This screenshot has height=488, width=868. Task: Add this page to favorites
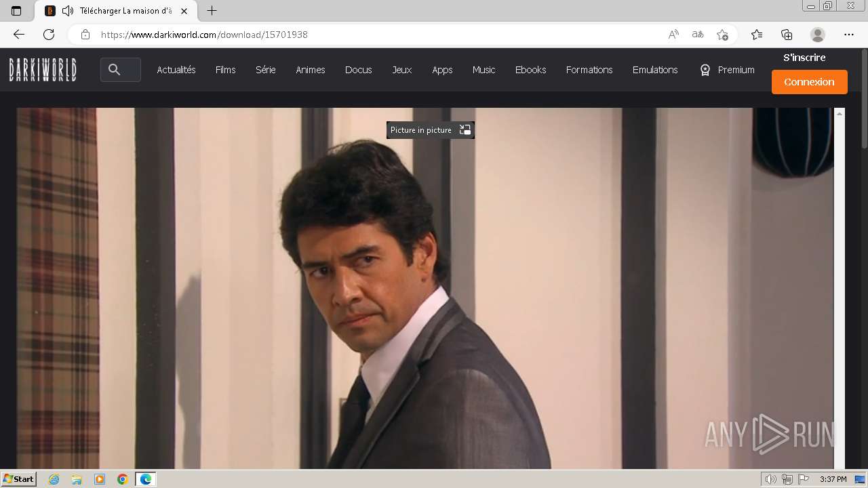point(722,35)
